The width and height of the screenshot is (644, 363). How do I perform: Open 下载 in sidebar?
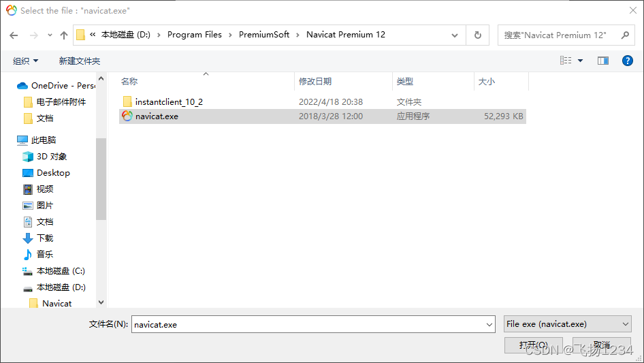click(x=38, y=238)
